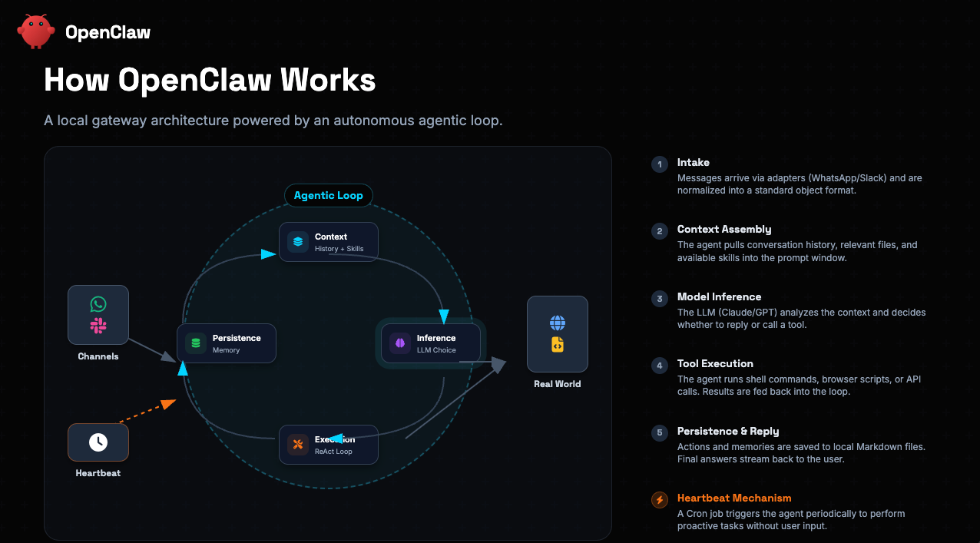Click step number 2 badge for Context Assembly

pos(659,231)
